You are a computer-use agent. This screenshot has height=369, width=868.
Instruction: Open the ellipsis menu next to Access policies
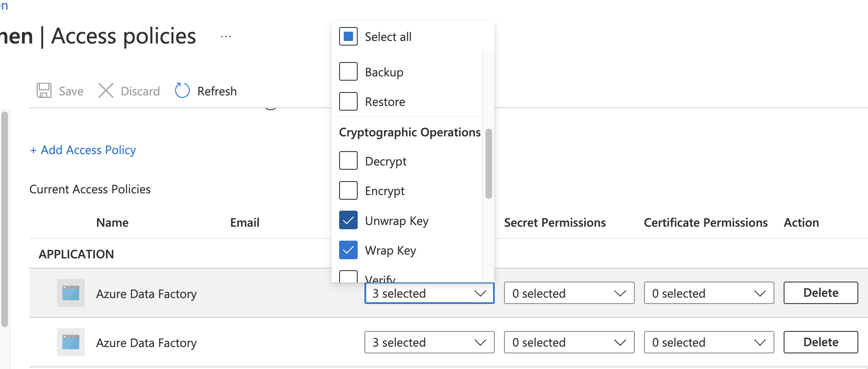[226, 36]
